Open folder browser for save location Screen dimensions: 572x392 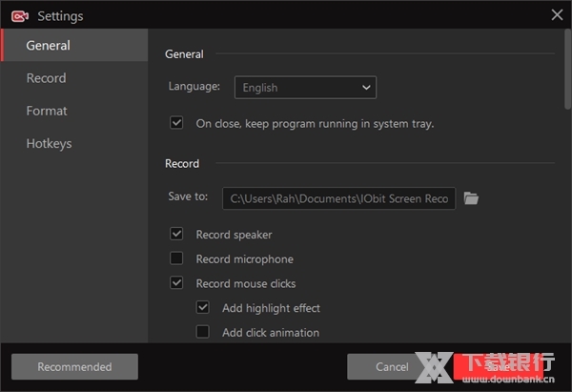470,198
